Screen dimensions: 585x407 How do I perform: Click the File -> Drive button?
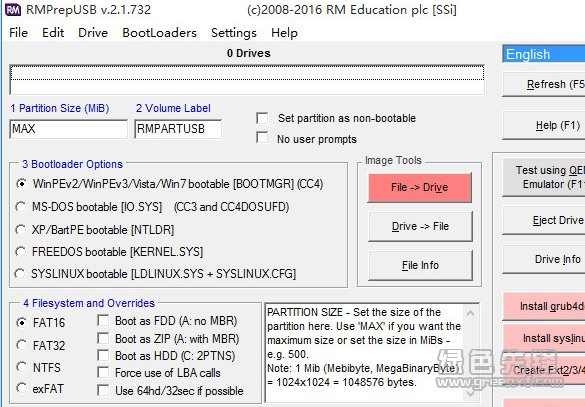pos(420,187)
